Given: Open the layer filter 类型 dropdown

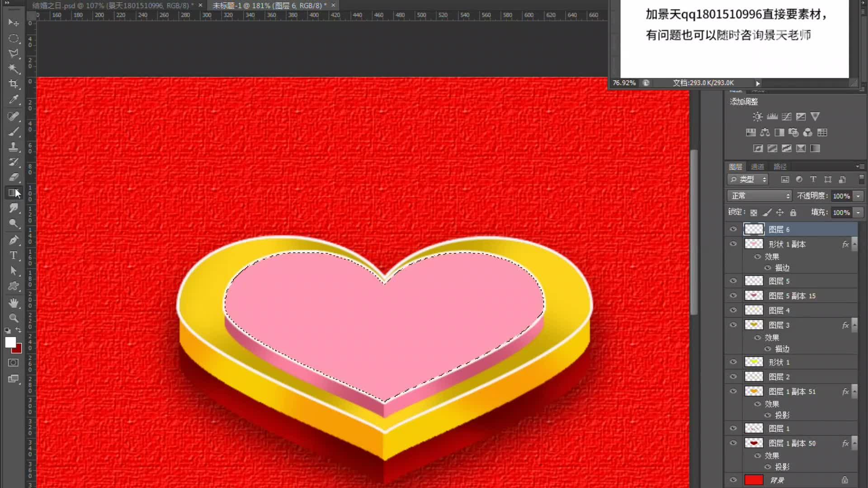Looking at the screenshot, I should coord(748,179).
